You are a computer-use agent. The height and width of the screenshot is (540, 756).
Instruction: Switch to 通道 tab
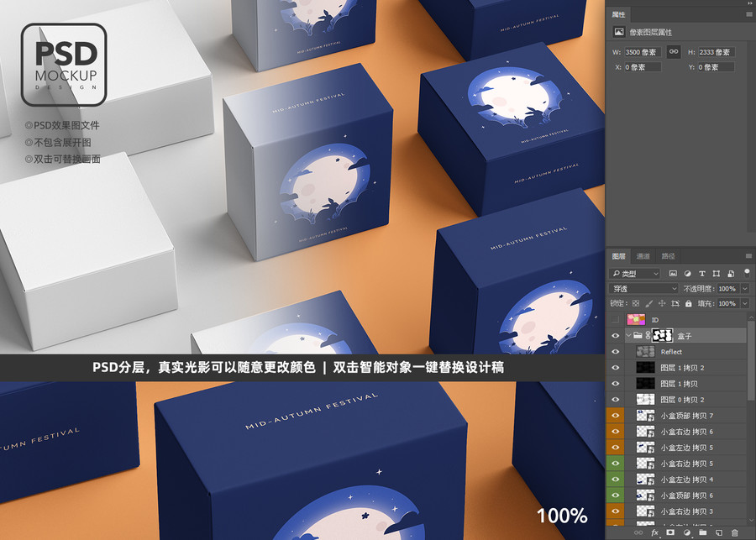click(x=643, y=256)
